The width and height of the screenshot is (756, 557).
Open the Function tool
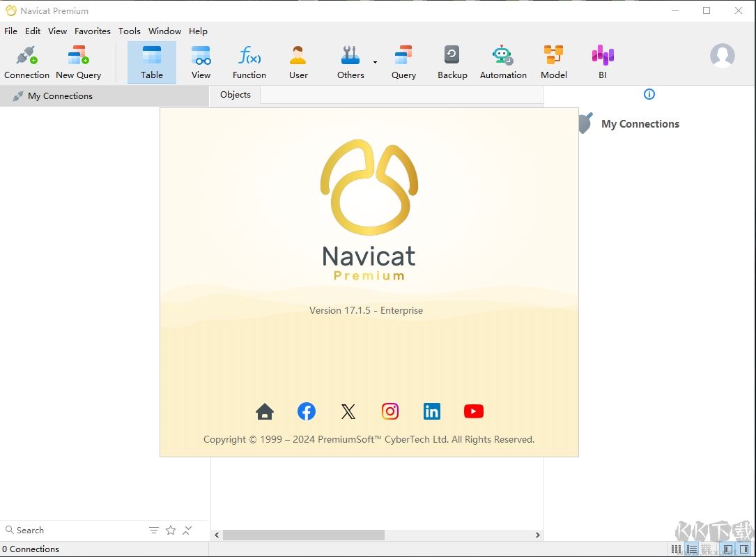[249, 61]
